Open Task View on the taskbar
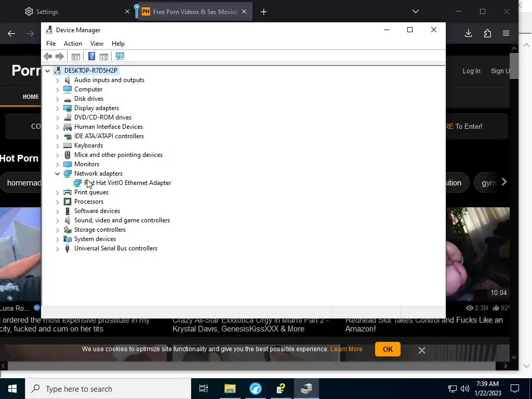 [x=204, y=389]
